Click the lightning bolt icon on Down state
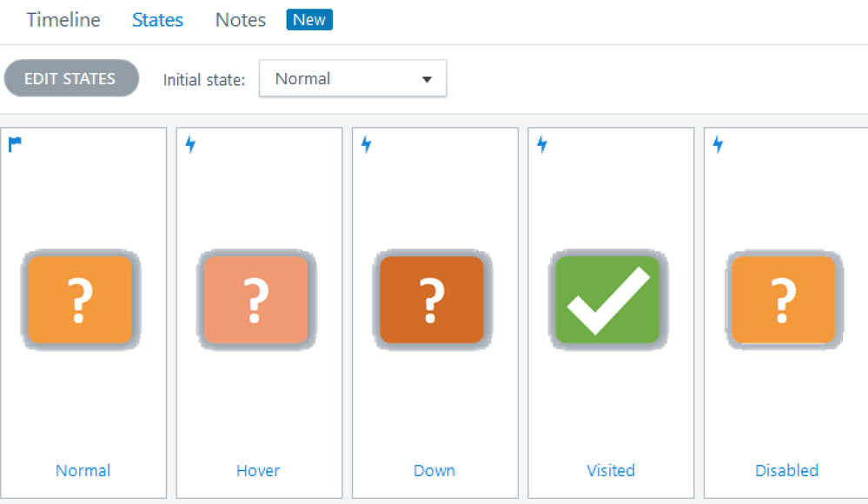868x504 pixels. (367, 144)
